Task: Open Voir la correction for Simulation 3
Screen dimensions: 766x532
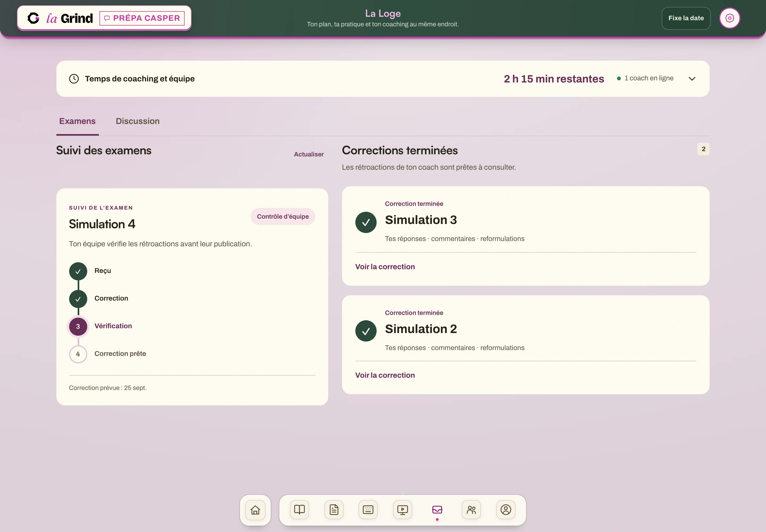Action: (x=385, y=267)
